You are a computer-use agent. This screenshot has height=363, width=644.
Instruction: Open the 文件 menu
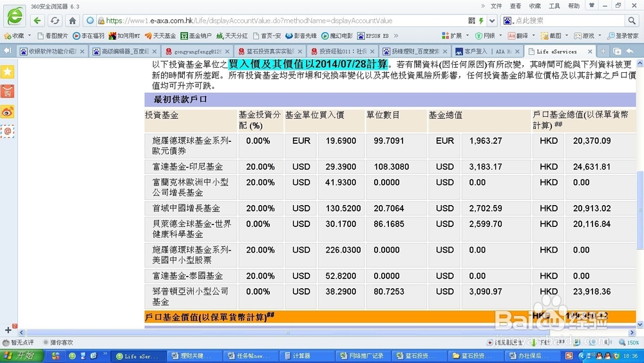click(496, 6)
